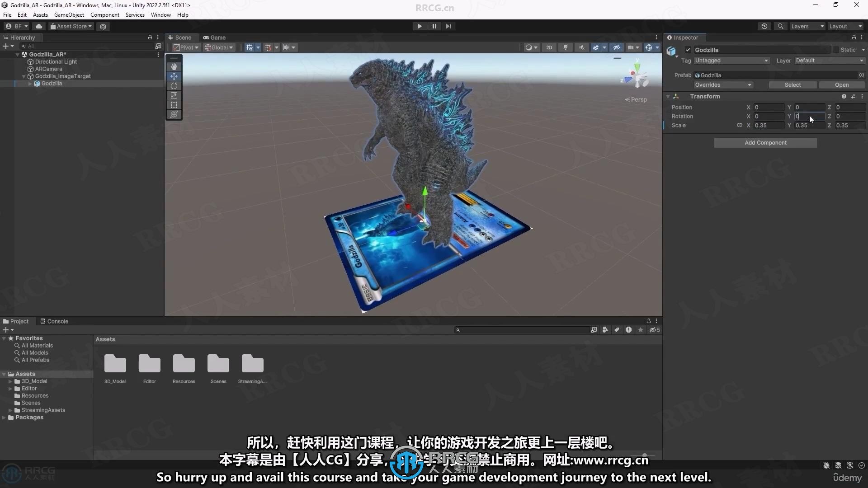
Task: Open the Transform presets icon
Action: pyautogui.click(x=853, y=96)
